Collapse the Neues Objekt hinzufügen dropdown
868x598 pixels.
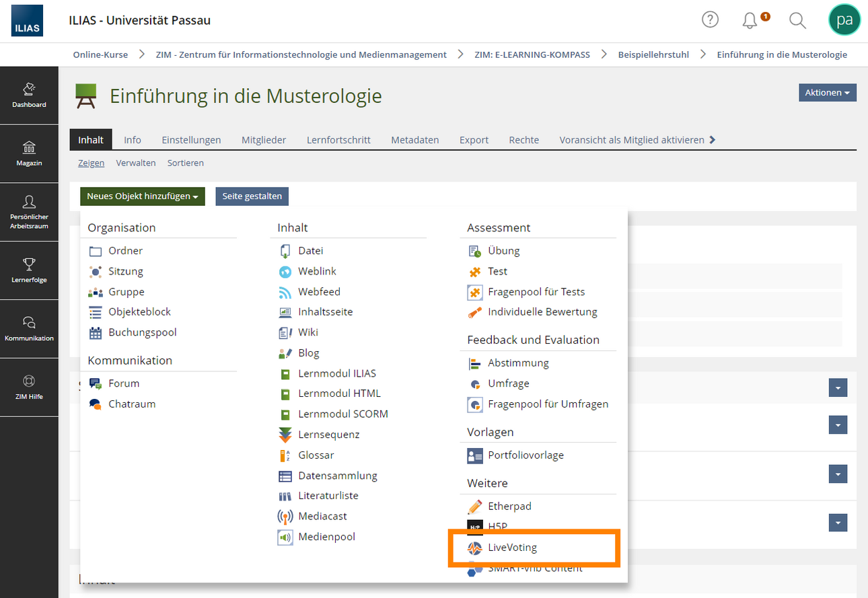142,196
